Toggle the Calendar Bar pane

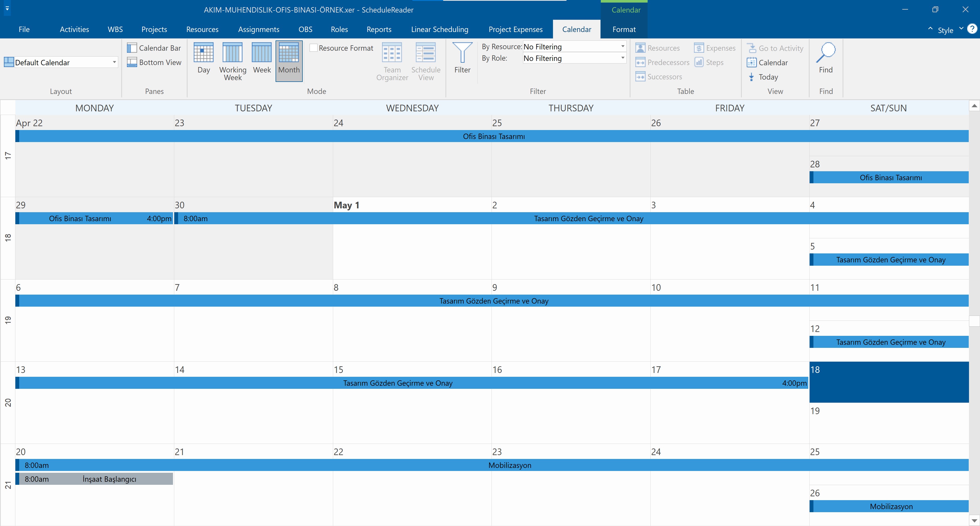(x=154, y=48)
